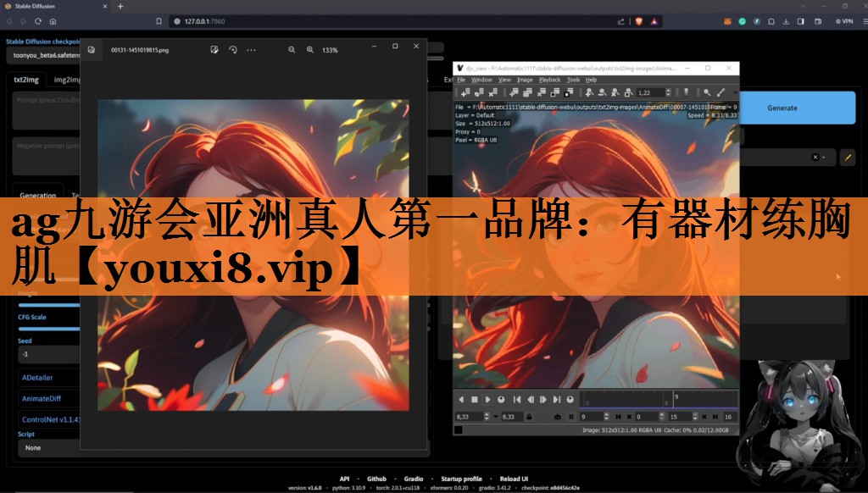Click the black color swatch in djv_view status bar
The height and width of the screenshot is (493, 868).
pyautogui.click(x=459, y=430)
